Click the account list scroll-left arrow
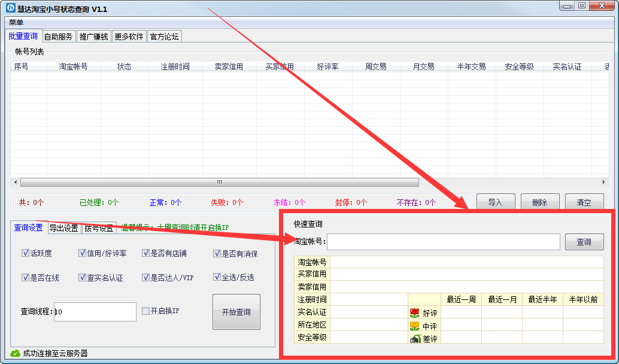Viewport: 619px width, 364px height. coord(15,182)
